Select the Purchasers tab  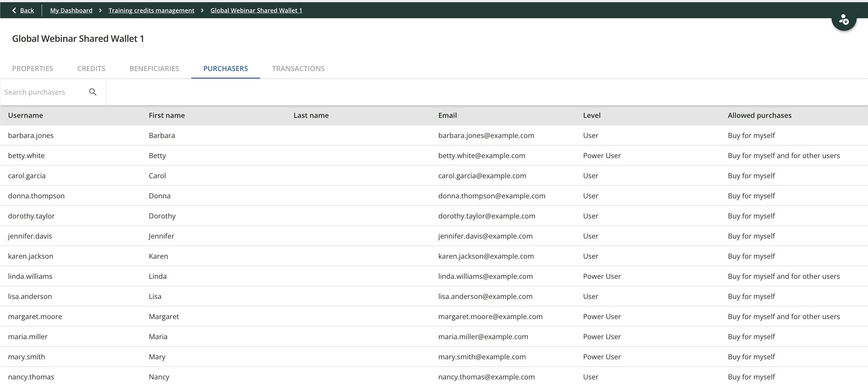[225, 69]
